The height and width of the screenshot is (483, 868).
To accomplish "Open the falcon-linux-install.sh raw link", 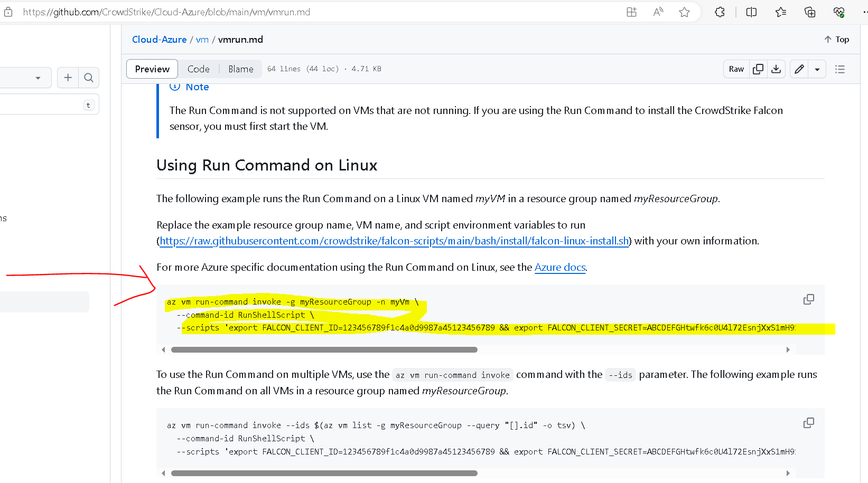I will click(x=394, y=241).
